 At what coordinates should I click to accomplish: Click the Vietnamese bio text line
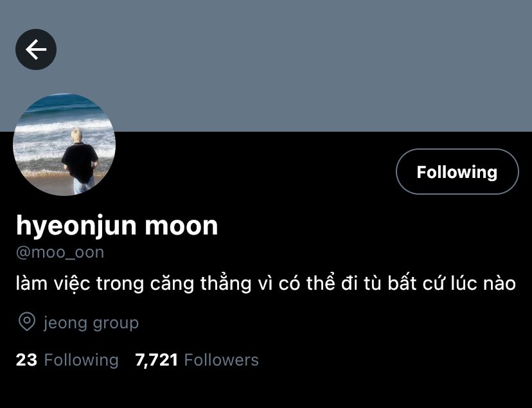265,283
